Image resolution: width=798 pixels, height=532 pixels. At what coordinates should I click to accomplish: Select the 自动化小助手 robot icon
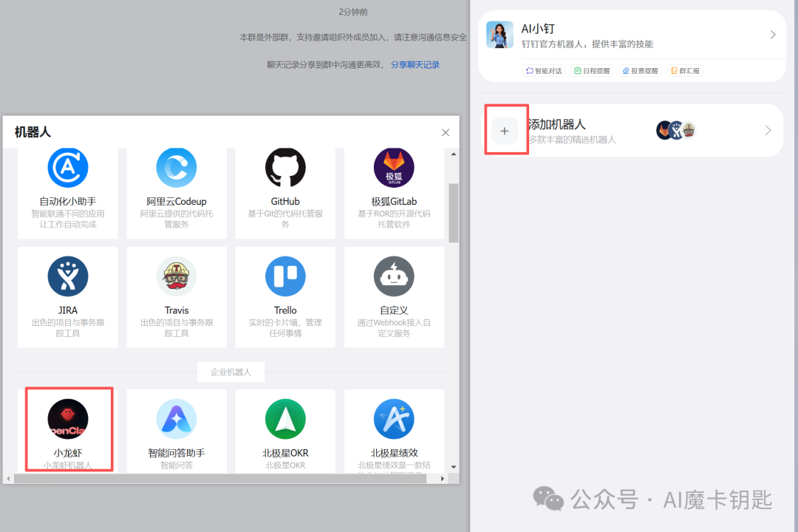coord(68,168)
